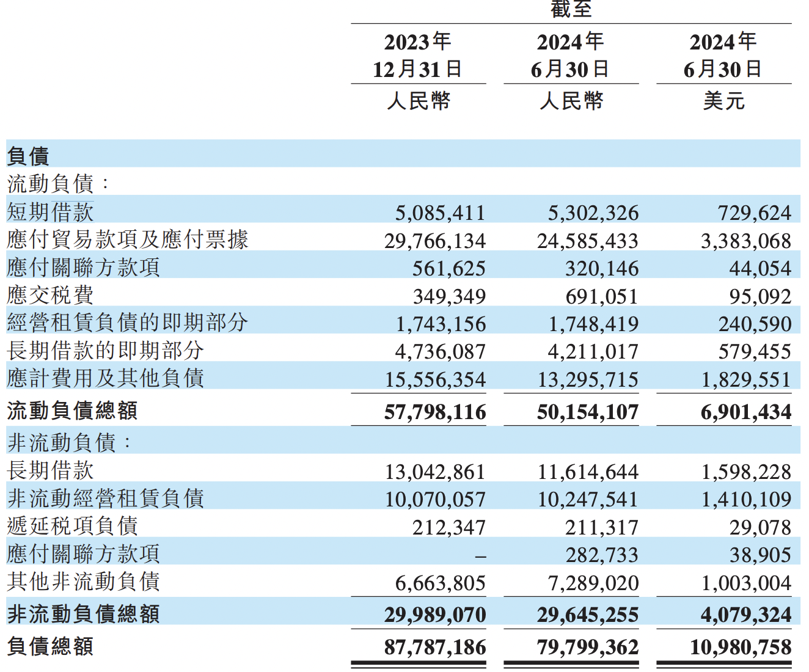Viewport: 809px width, 672px height.
Task: Click the 50,154,107 total value
Action: point(588,412)
